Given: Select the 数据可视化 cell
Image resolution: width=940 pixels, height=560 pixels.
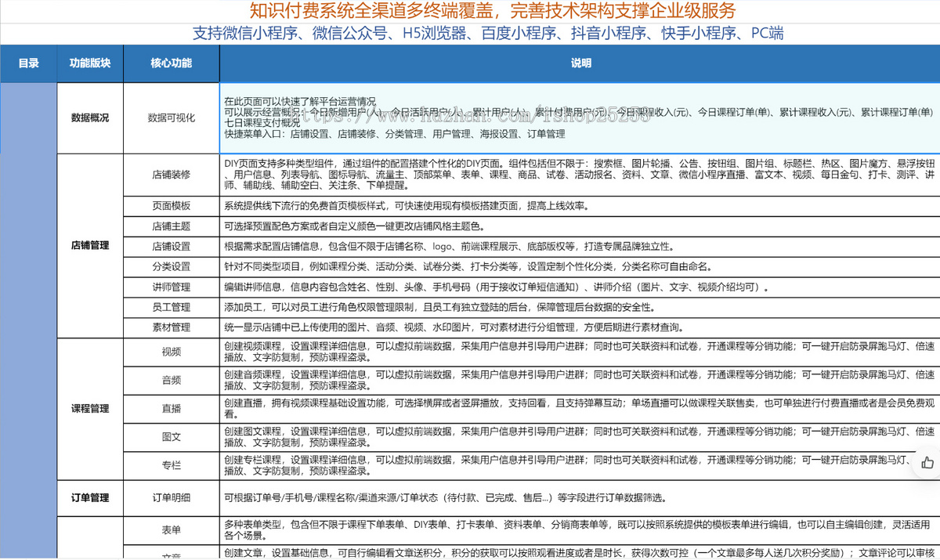Looking at the screenshot, I should click(171, 117).
